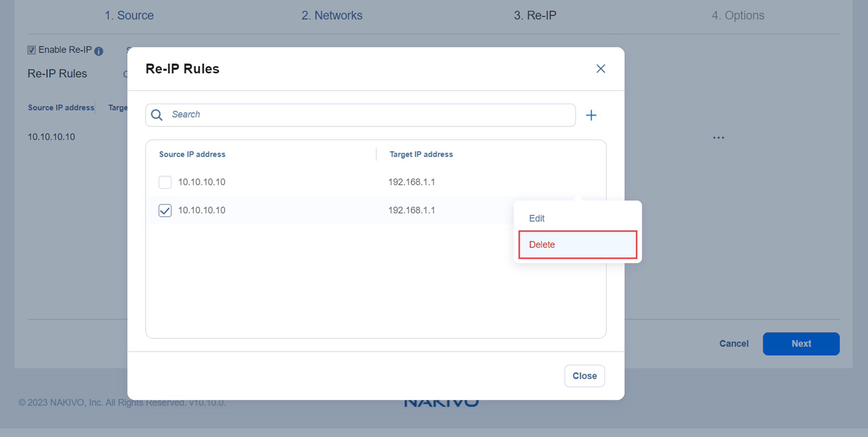Choose Edit from the context menu
868x437 pixels.
point(537,218)
